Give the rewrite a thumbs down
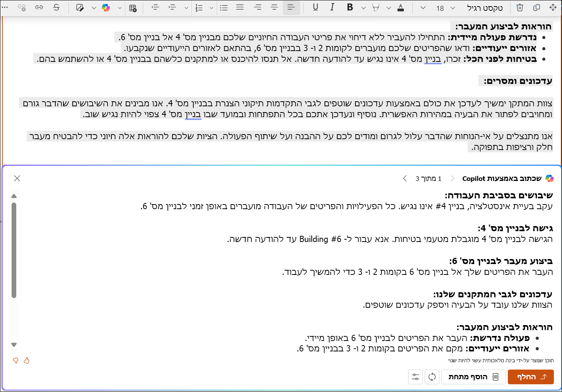Viewport: 562px width, 392px height. click(15, 361)
